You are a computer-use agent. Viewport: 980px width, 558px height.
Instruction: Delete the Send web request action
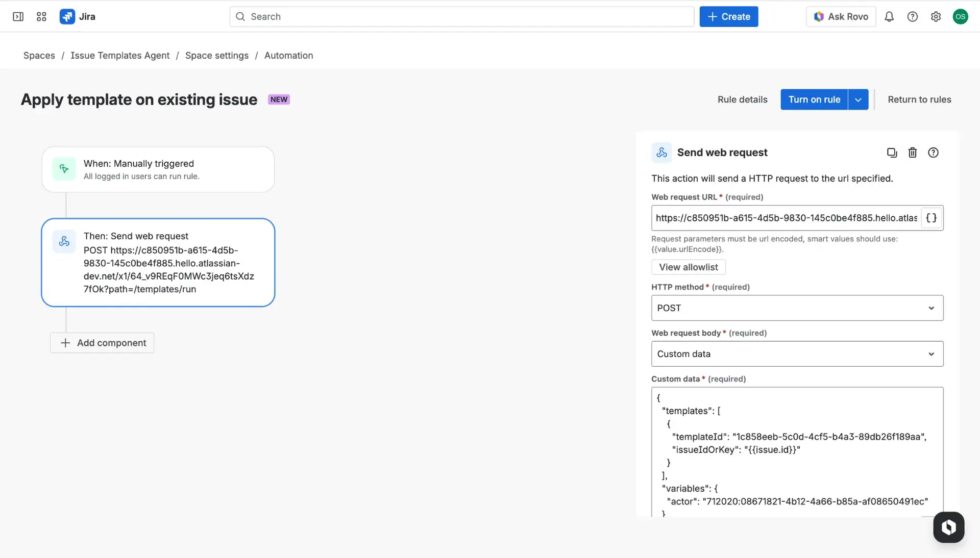[x=912, y=153]
